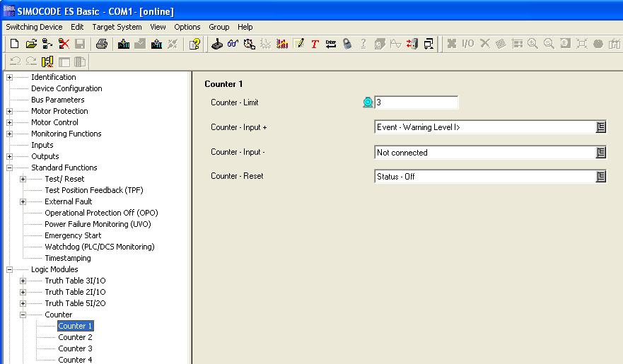This screenshot has height=364, width=623.
Task: Select Counter 3 in the tree
Action: (75, 348)
